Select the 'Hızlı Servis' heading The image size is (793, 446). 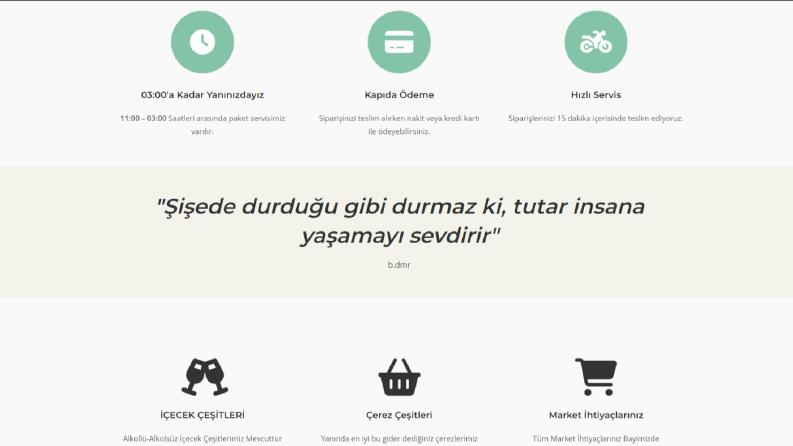(x=596, y=95)
